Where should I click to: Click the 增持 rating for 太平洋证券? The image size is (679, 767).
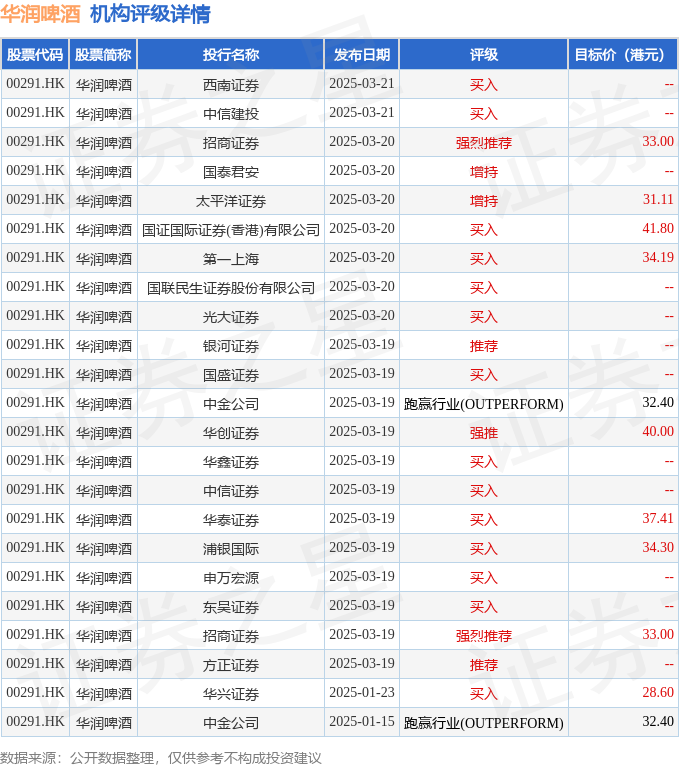coord(484,201)
